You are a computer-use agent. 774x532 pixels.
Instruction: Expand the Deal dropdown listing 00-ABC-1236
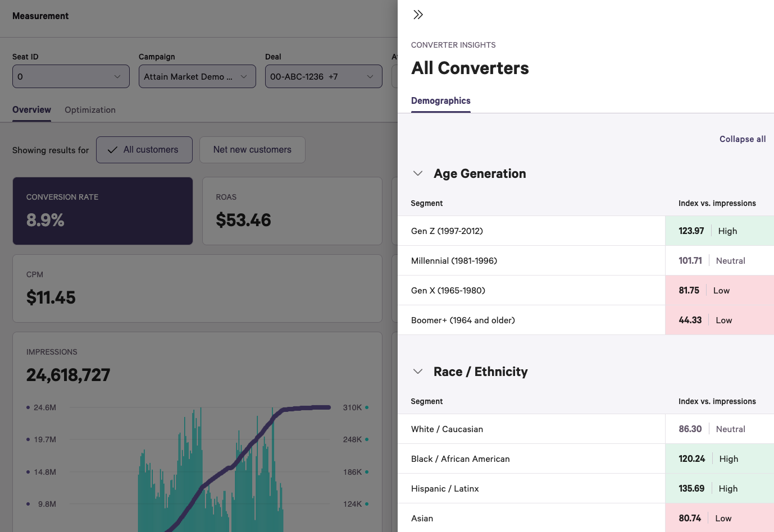tap(323, 76)
